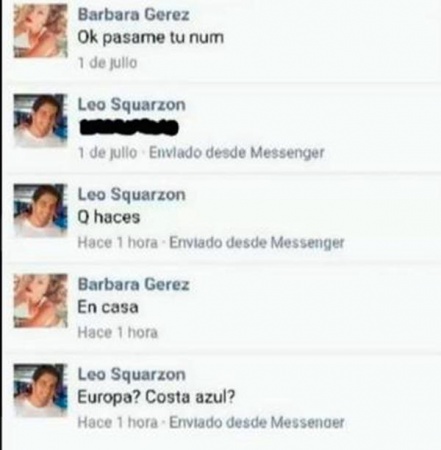Open Leo Squarzon avatar beside 'Q haces'
The width and height of the screenshot is (441, 450).
pyautogui.click(x=40, y=210)
